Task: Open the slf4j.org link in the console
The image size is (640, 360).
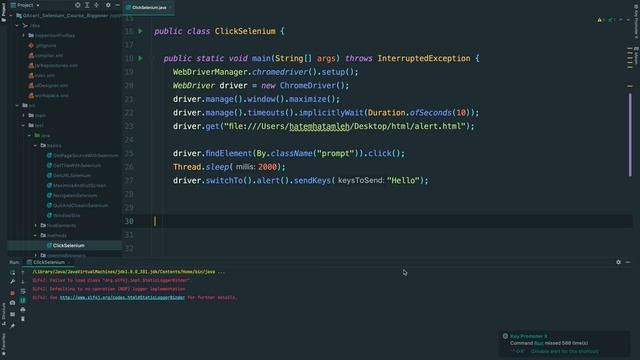Action: (x=122, y=298)
